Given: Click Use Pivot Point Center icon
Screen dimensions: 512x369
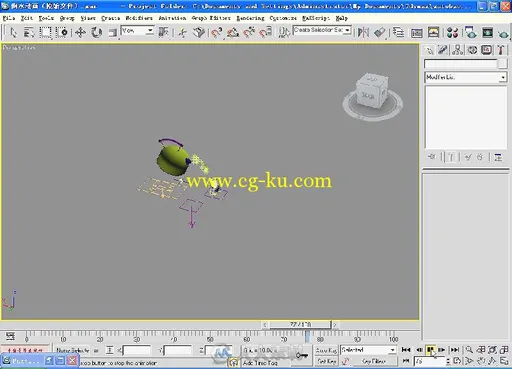Looking at the screenshot, I should pos(163,32).
